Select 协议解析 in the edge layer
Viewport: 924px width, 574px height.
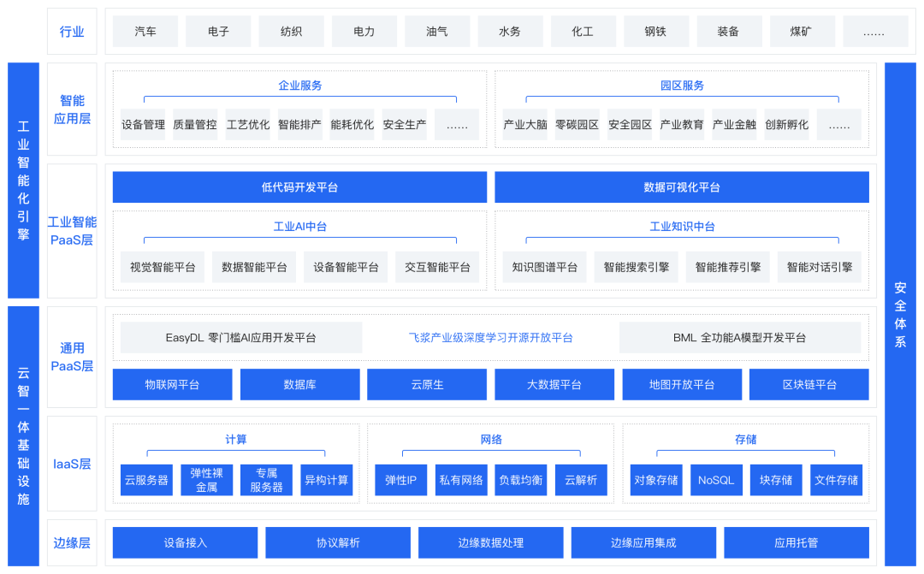click(x=337, y=542)
